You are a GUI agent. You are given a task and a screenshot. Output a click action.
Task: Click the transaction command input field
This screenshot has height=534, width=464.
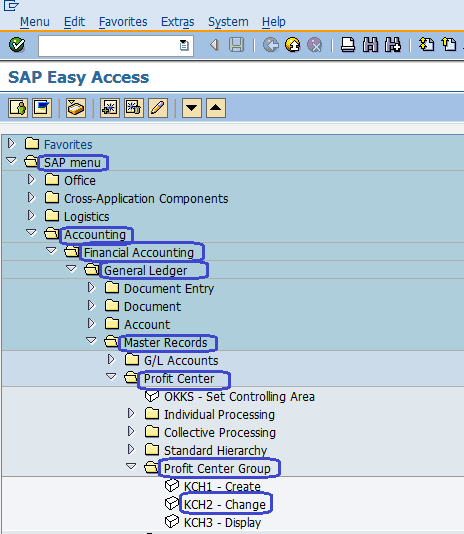[116, 46]
